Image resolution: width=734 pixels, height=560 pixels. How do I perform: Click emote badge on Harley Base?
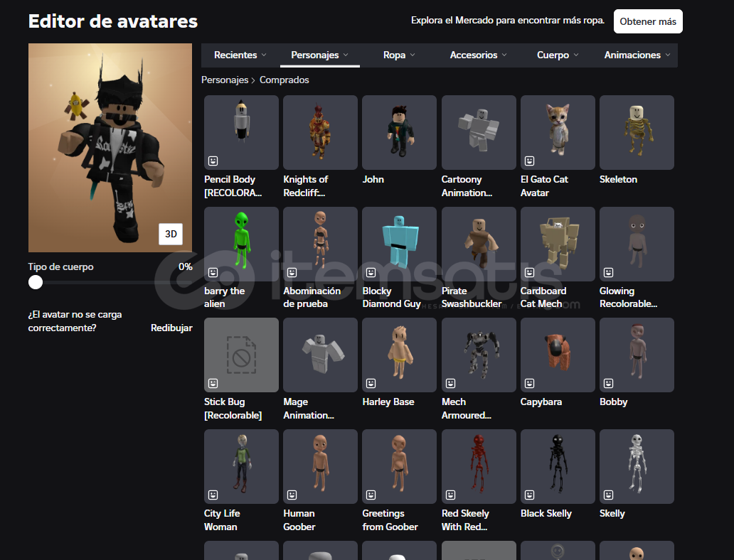(x=371, y=384)
